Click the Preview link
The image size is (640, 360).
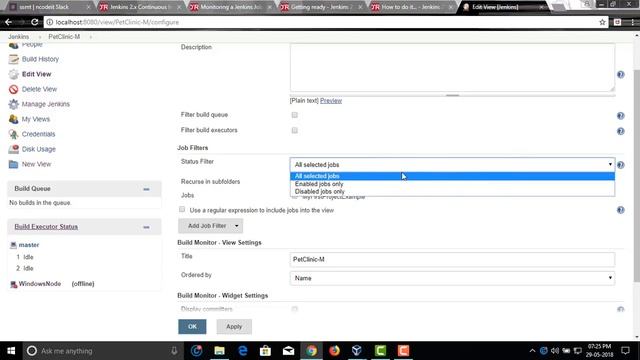click(331, 101)
